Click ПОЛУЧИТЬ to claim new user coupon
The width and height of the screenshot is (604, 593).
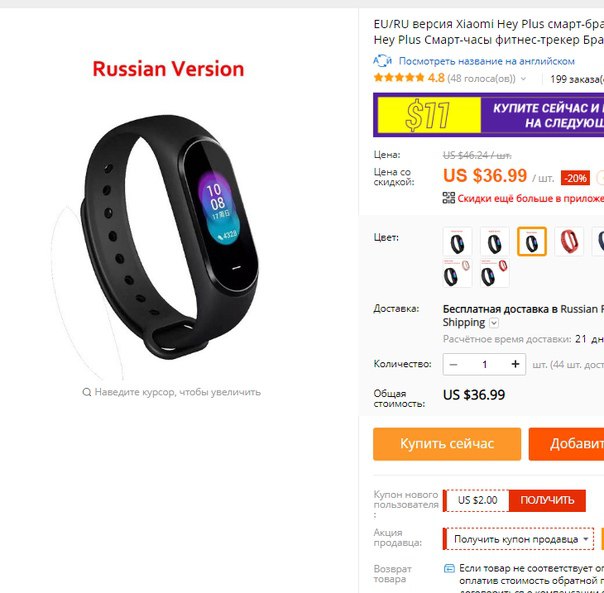point(547,500)
